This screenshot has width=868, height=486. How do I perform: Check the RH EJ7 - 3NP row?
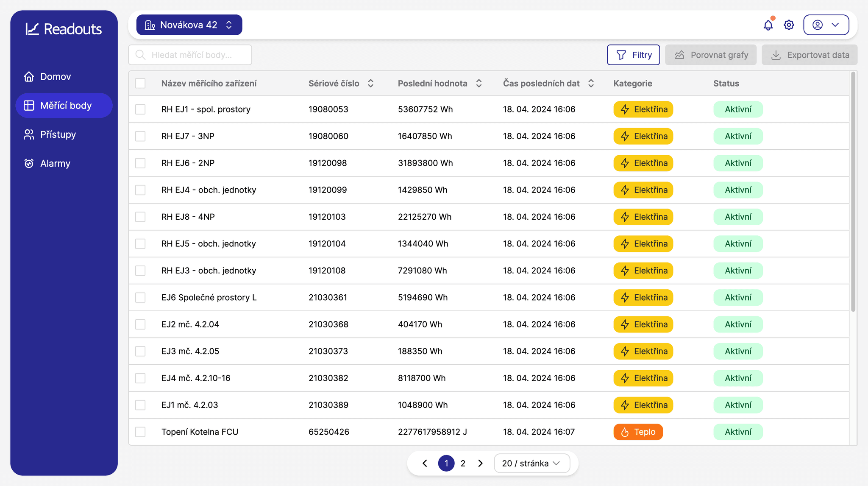(140, 136)
